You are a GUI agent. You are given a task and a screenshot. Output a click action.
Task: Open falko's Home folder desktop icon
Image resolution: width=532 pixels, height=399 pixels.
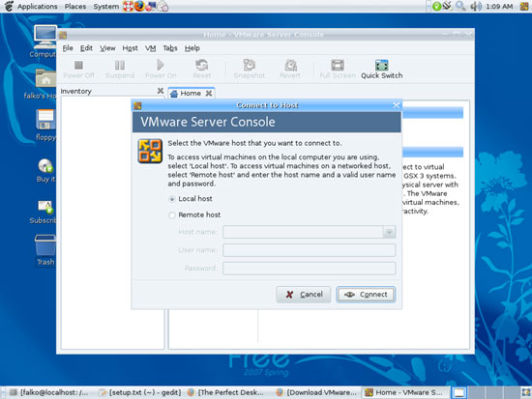(45, 78)
